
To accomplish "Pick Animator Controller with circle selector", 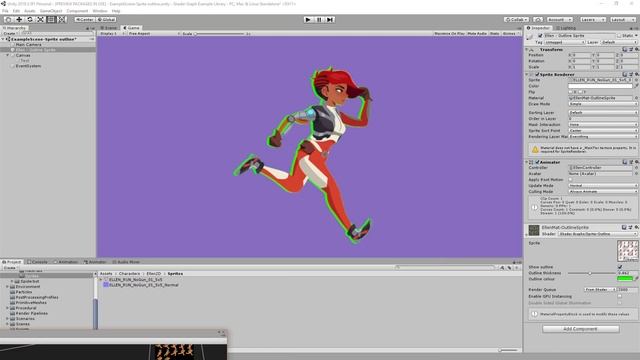I will point(636,168).
